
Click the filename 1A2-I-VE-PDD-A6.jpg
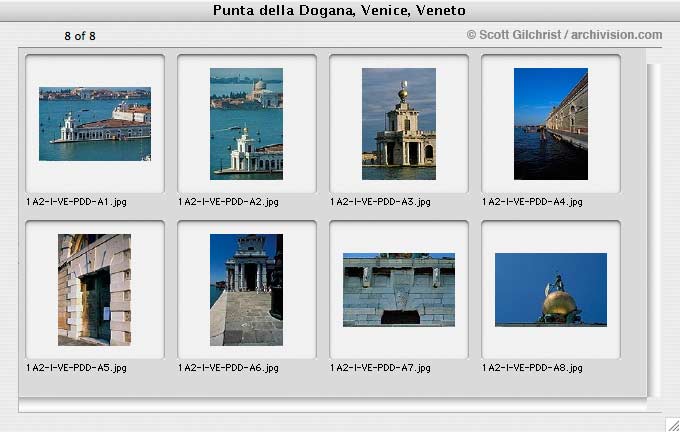coord(228,368)
